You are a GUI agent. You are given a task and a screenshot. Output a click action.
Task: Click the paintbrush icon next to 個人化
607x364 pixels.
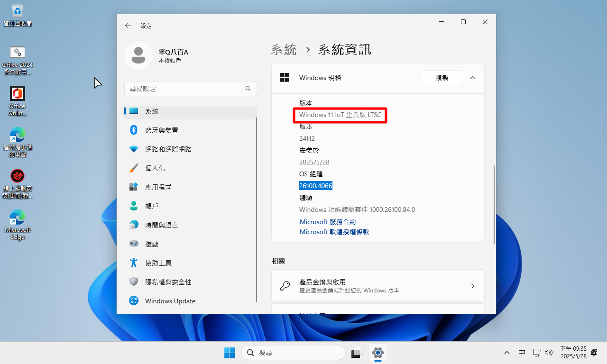click(x=134, y=168)
